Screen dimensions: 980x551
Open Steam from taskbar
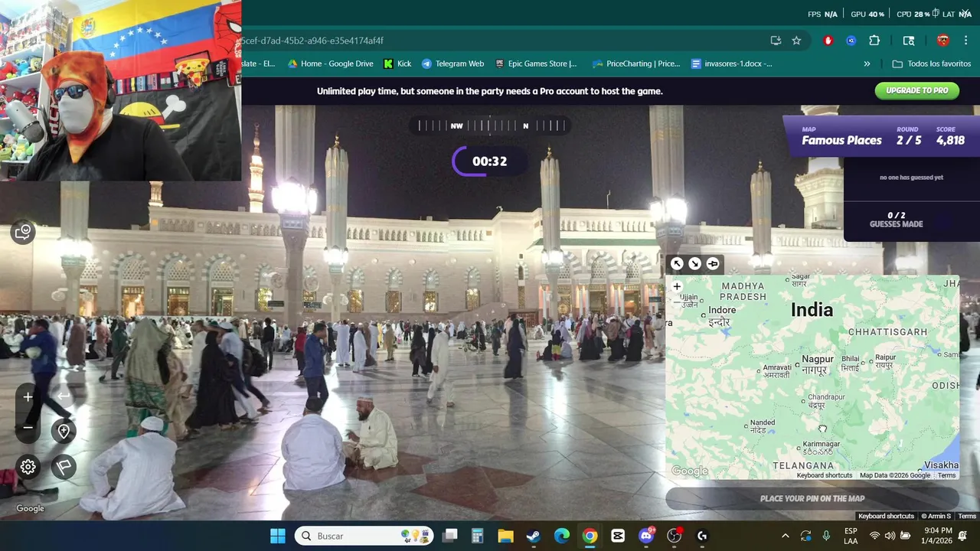tap(534, 536)
